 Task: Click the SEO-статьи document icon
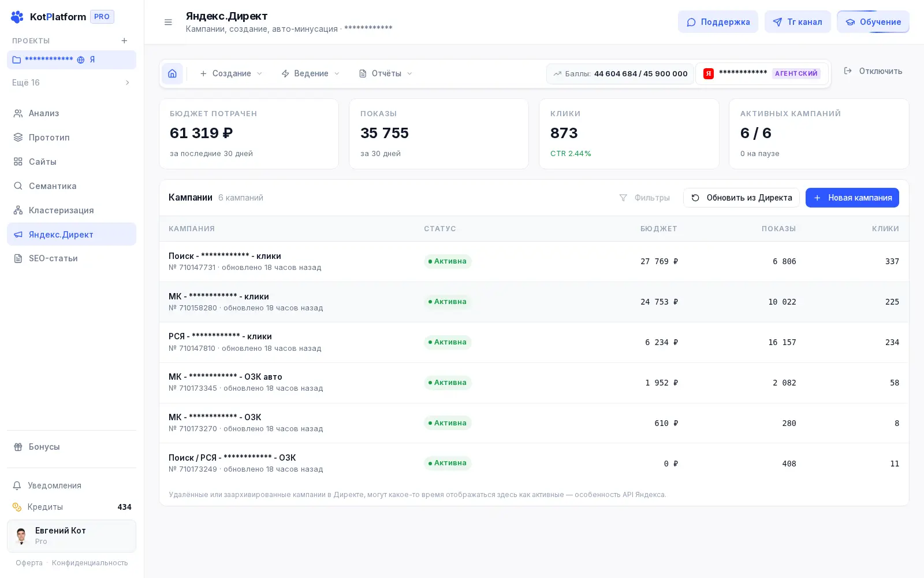(18, 258)
